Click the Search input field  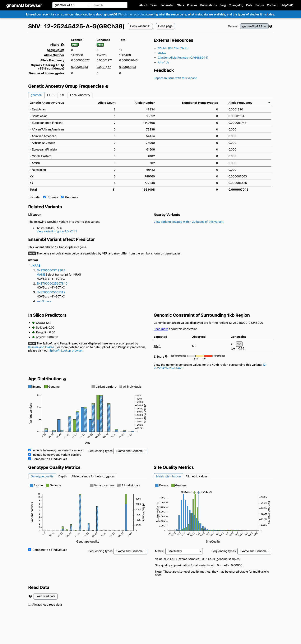click(x=109, y=5)
